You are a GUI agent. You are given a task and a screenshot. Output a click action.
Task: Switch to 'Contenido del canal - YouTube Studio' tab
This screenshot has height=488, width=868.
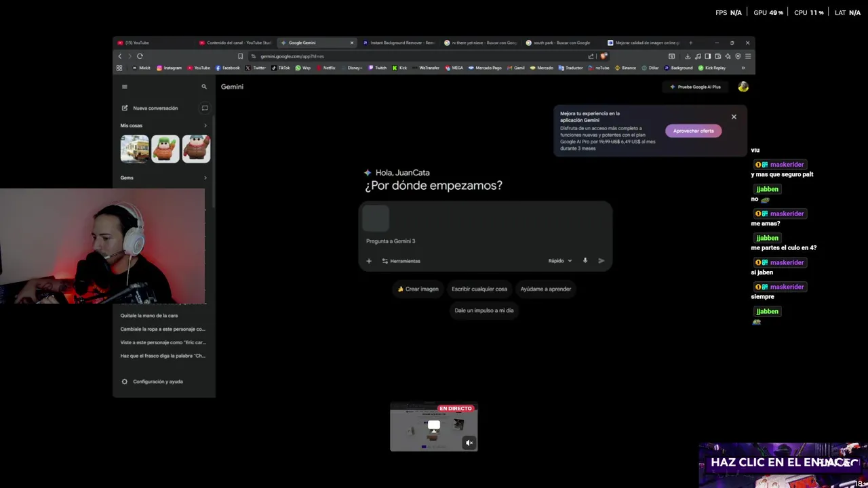[x=235, y=43]
